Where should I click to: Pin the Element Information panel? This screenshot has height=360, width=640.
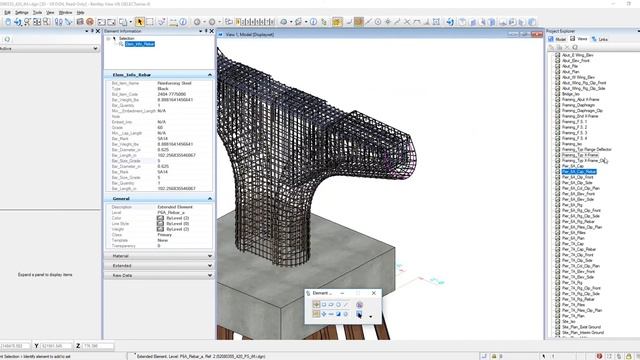(206, 31)
